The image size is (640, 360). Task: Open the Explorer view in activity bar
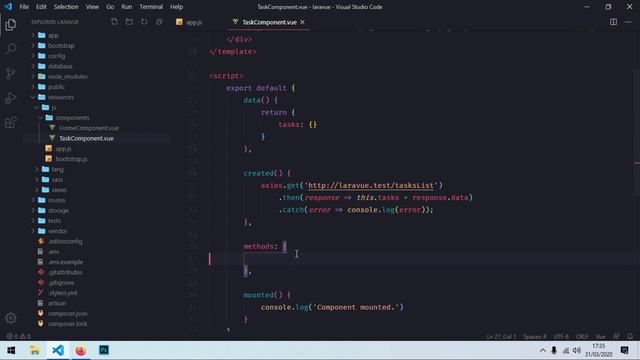point(11,24)
